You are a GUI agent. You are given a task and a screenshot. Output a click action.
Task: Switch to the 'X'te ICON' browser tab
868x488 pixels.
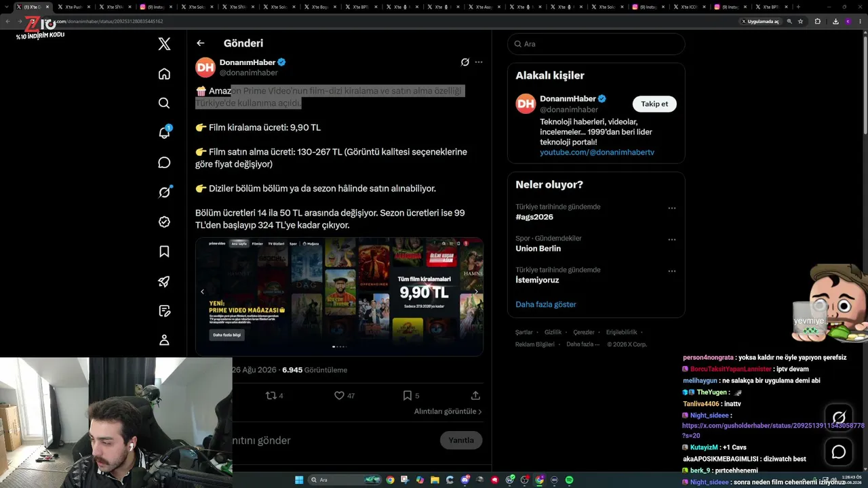point(689,7)
